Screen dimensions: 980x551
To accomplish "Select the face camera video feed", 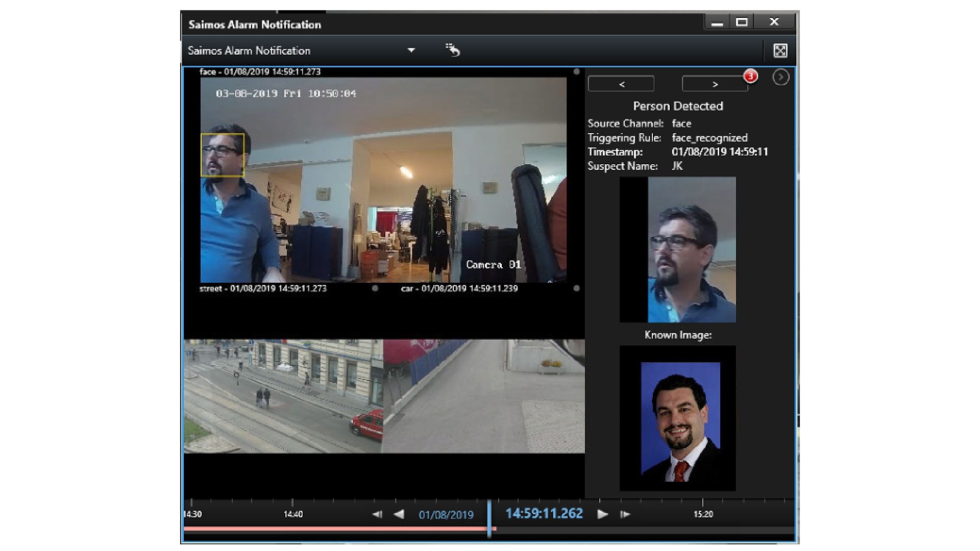I will point(383,180).
